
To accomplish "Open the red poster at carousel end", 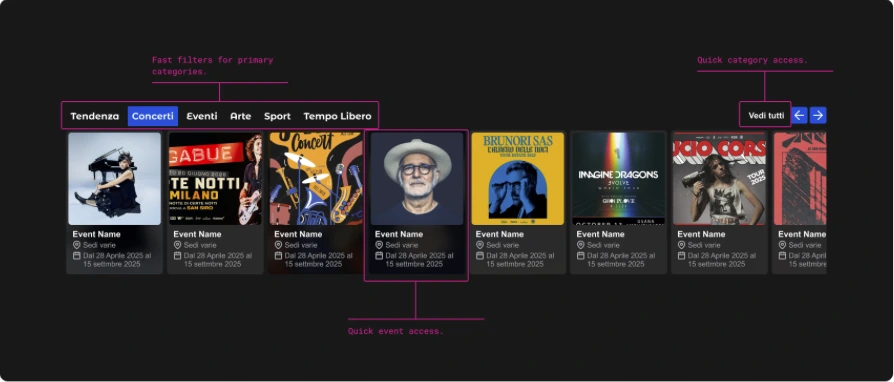I will (x=800, y=179).
